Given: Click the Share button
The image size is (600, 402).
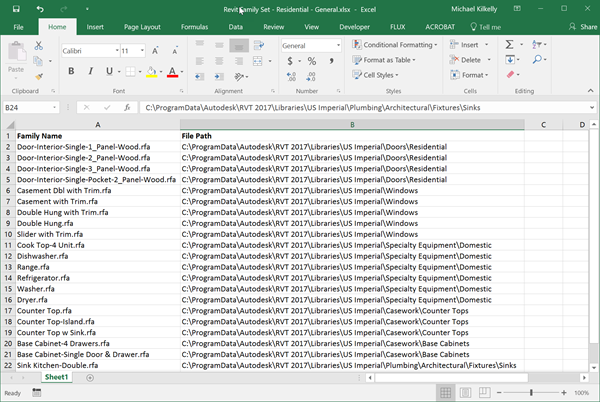Looking at the screenshot, I should (x=583, y=27).
